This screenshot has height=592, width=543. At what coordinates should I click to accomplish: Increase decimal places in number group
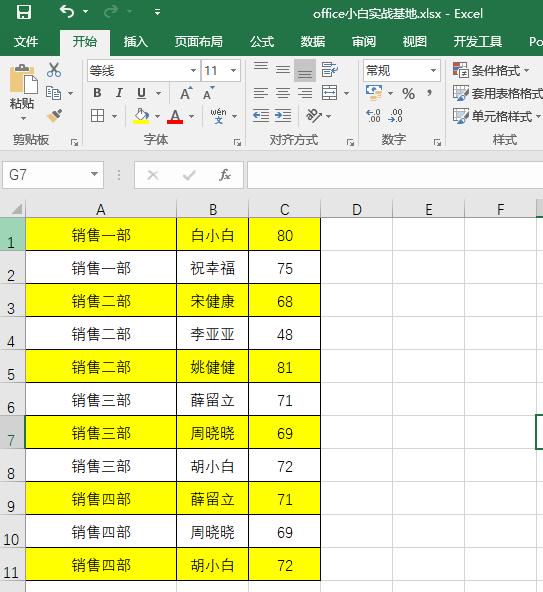tap(373, 116)
